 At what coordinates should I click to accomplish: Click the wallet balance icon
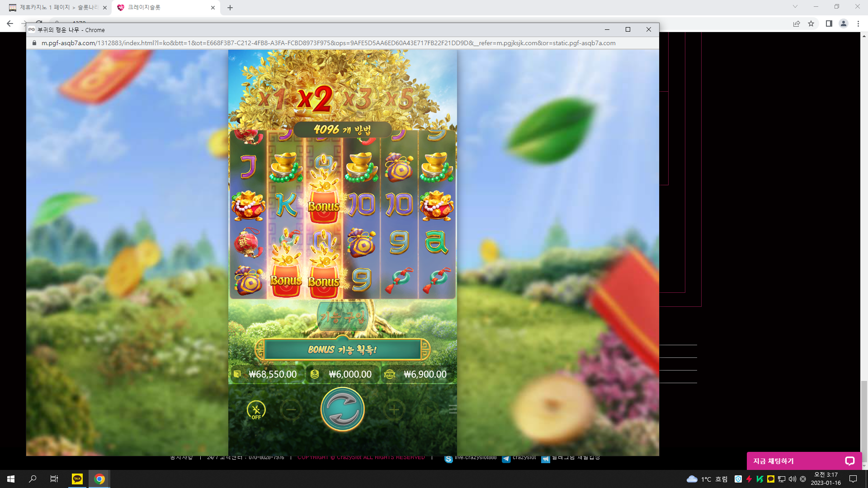point(237,374)
